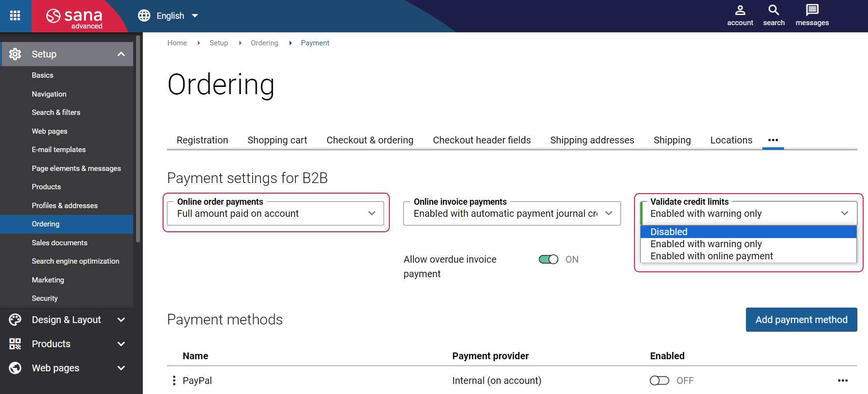Switch to the Registration tab
Image resolution: width=868 pixels, height=394 pixels.
pyautogui.click(x=202, y=140)
